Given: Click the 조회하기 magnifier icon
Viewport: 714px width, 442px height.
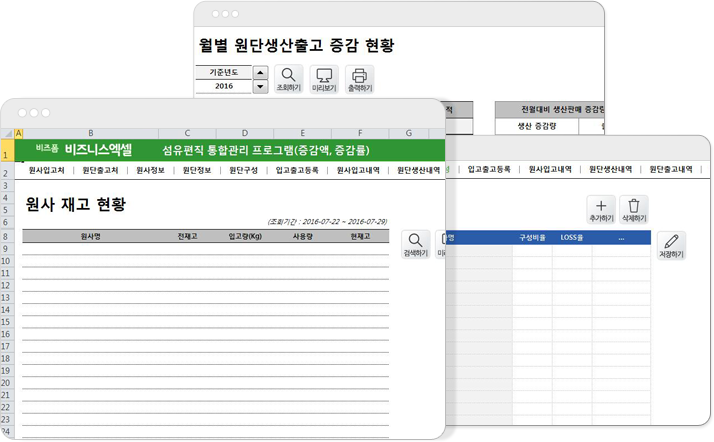Looking at the screenshot, I should pyautogui.click(x=288, y=78).
